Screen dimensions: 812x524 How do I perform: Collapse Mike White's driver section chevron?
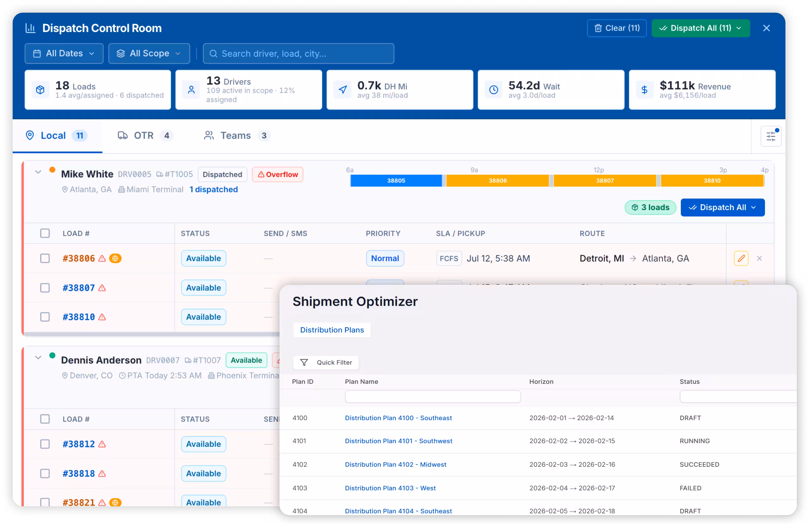[x=38, y=172]
